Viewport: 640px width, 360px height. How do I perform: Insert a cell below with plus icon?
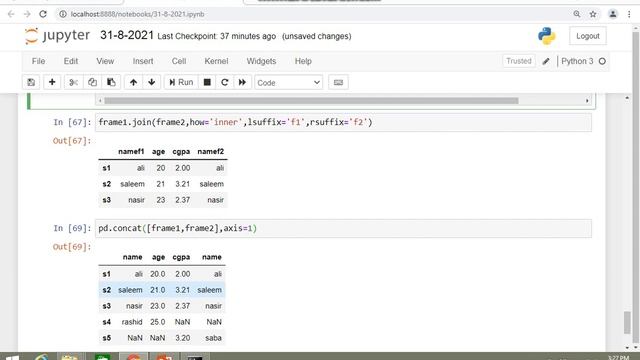pyautogui.click(x=52, y=82)
